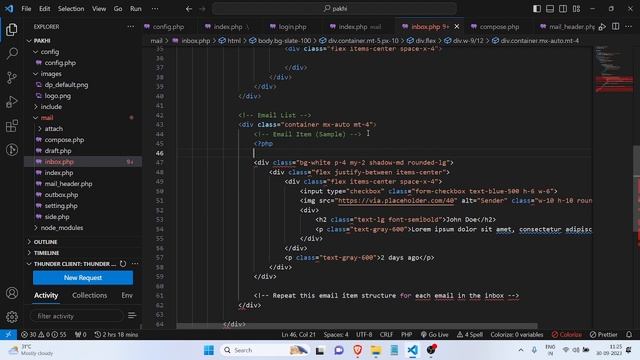Viewport: 640px width, 360px height.
Task: Open logo.png in the explorer
Action: pyautogui.click(x=58, y=96)
